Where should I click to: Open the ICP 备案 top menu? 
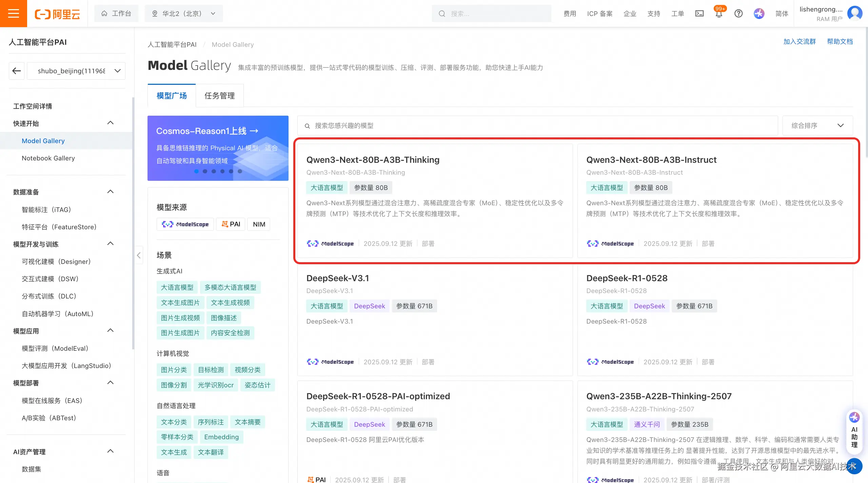coord(600,14)
